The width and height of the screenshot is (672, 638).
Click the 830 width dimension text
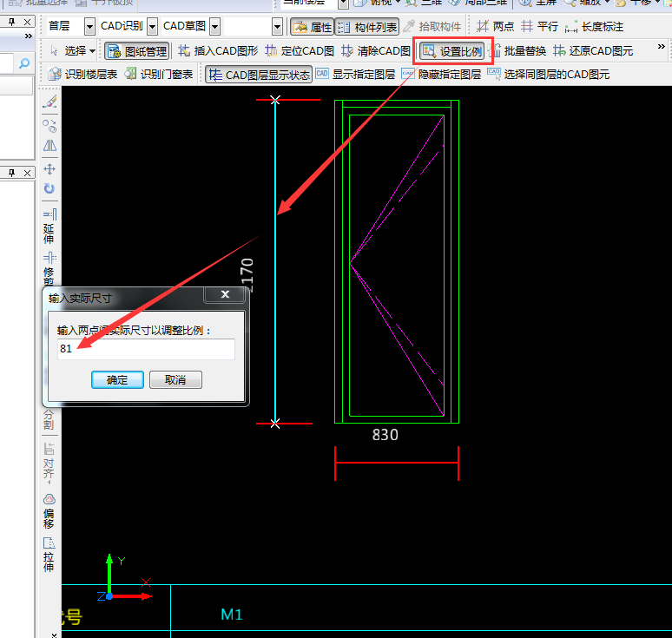pyautogui.click(x=385, y=435)
